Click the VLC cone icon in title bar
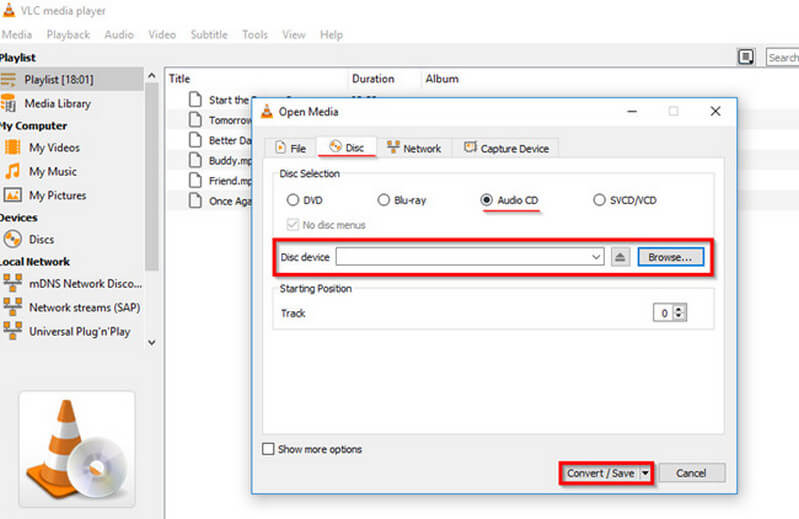Screen dimensions: 799x519 coord(9,10)
